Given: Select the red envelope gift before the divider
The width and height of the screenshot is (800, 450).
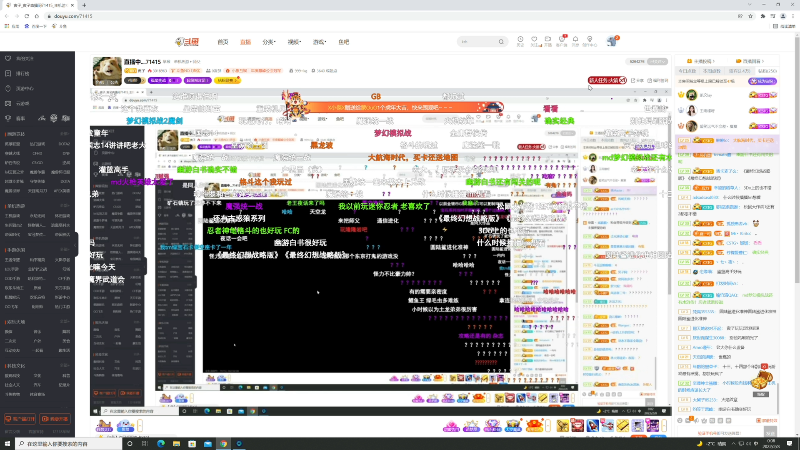Looking at the screenshot, I should click(534, 425).
